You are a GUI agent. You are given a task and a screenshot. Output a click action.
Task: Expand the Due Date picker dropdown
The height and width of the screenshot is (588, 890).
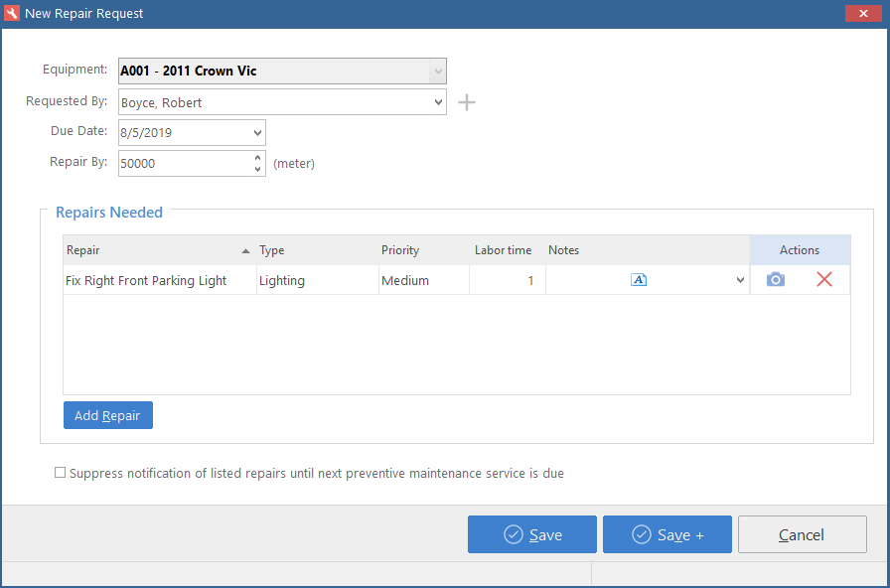coord(257,133)
